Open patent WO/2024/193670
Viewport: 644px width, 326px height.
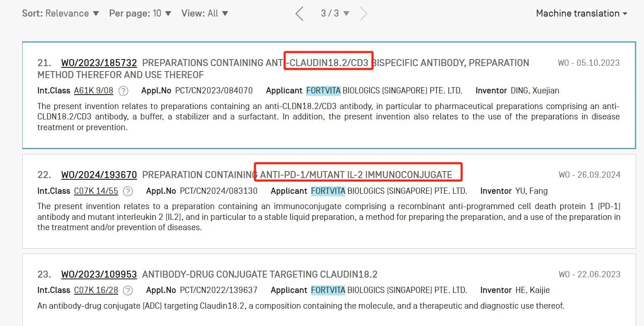99,175
